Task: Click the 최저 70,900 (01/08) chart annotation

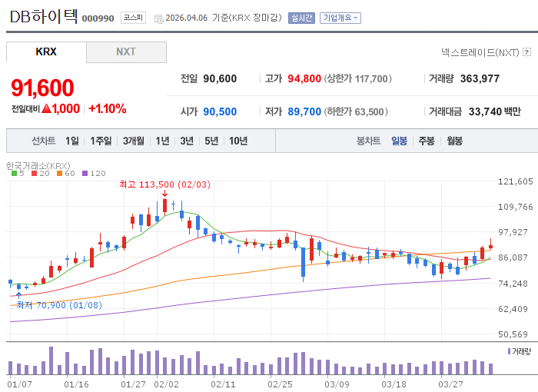Action: coord(59,305)
